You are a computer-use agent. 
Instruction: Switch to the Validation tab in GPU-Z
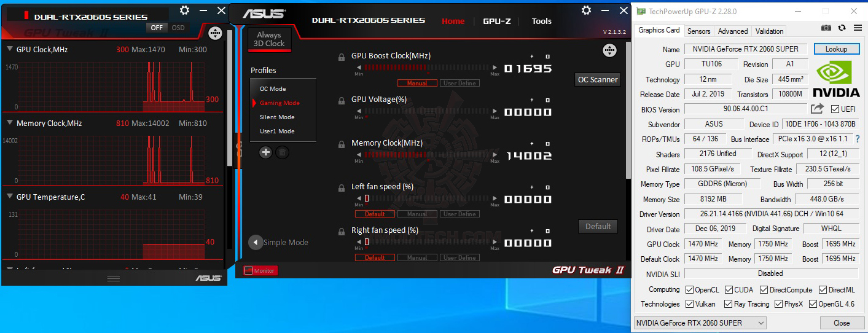click(x=770, y=31)
